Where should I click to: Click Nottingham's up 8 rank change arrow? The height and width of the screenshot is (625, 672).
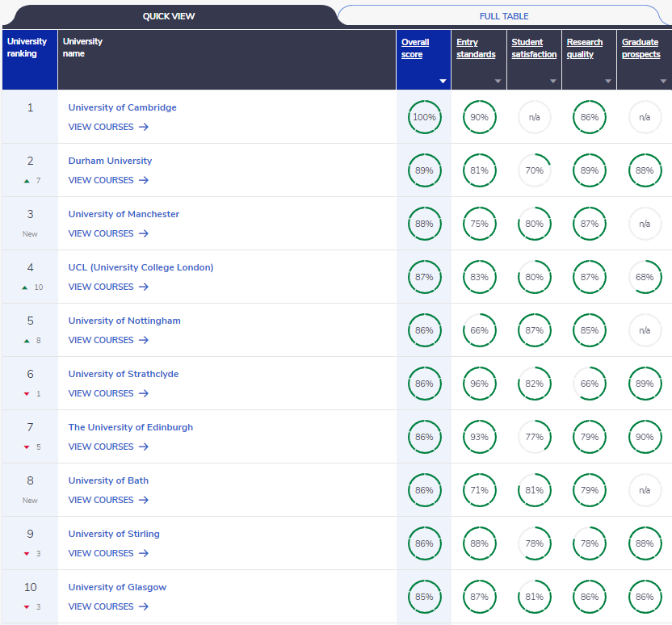point(27,341)
